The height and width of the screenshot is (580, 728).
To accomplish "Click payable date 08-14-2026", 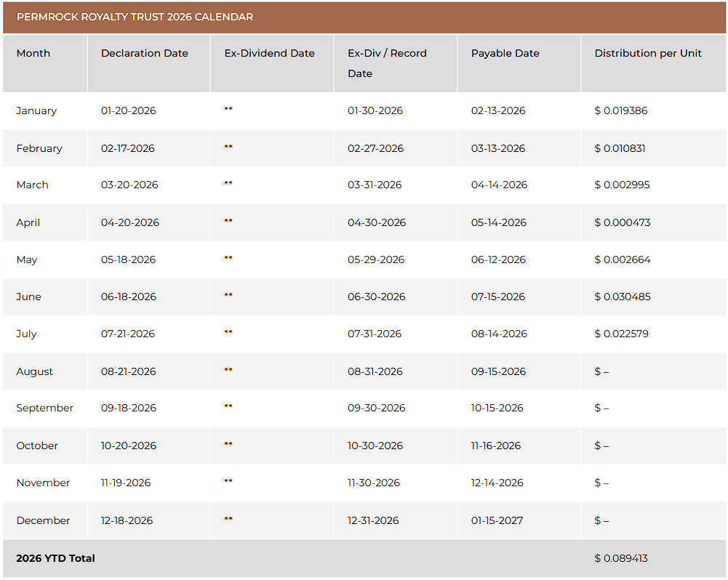I will [x=499, y=334].
